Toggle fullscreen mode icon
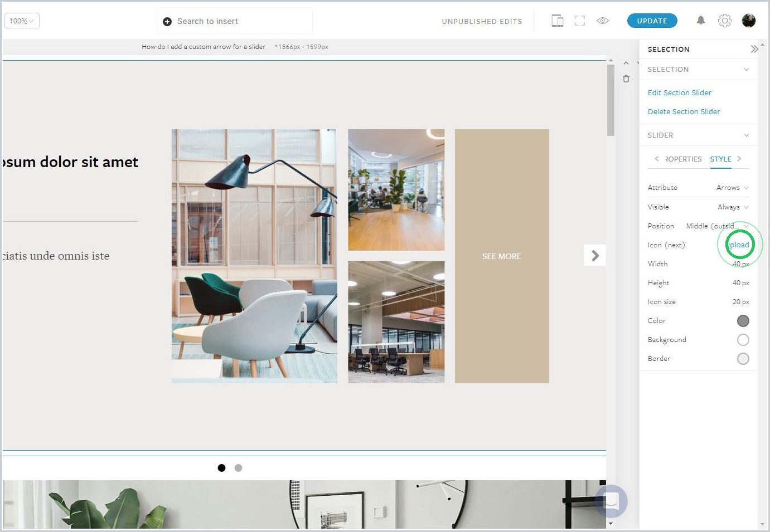The image size is (770, 532). tap(580, 21)
